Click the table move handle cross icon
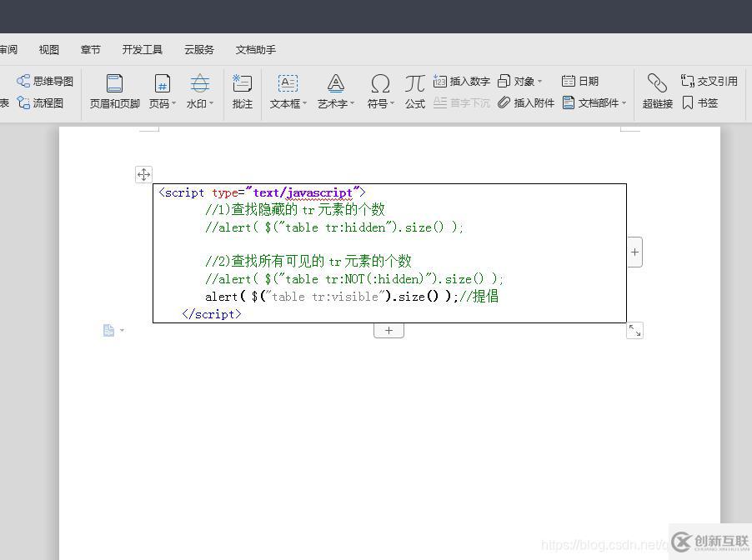Image resolution: width=752 pixels, height=560 pixels. coord(143,174)
